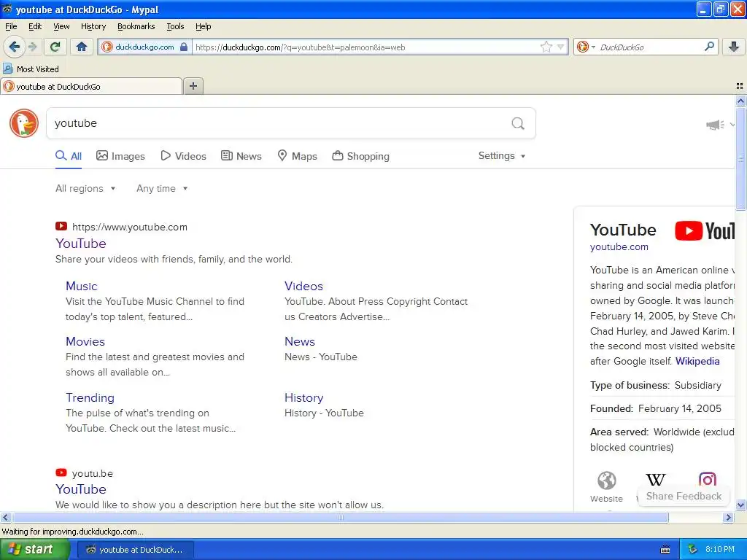
Task: Switch to Maps search tab
Action: click(298, 156)
